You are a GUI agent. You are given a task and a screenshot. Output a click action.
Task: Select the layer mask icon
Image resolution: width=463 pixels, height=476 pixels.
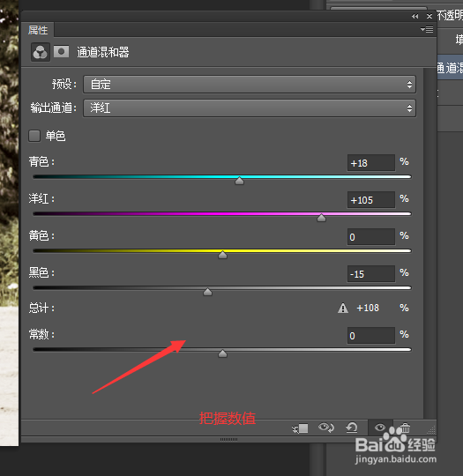pyautogui.click(x=61, y=52)
